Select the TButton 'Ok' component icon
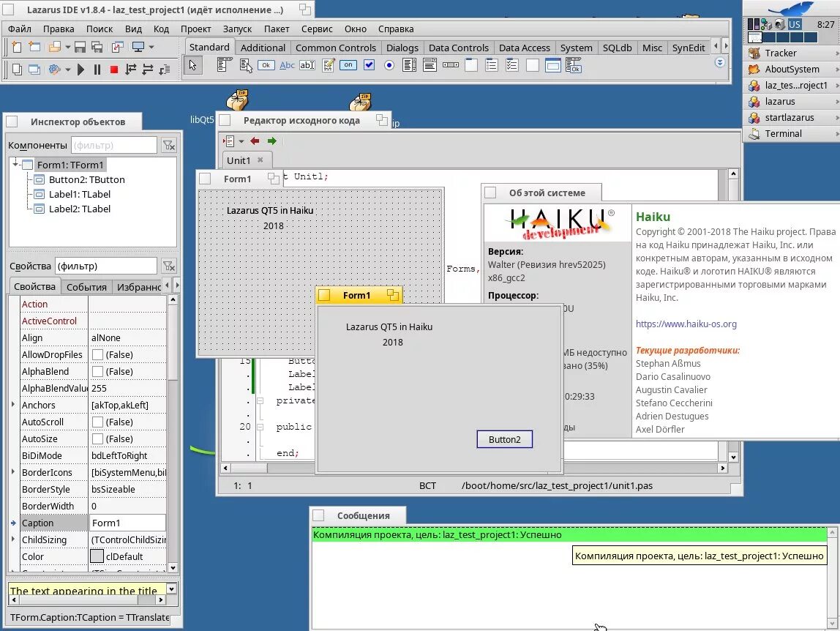840x631 pixels. (266, 65)
